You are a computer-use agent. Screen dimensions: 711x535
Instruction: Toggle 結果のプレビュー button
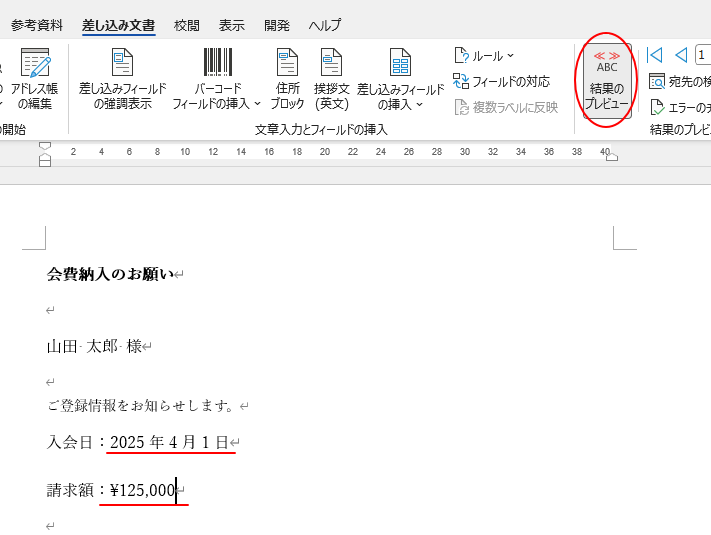[607, 81]
